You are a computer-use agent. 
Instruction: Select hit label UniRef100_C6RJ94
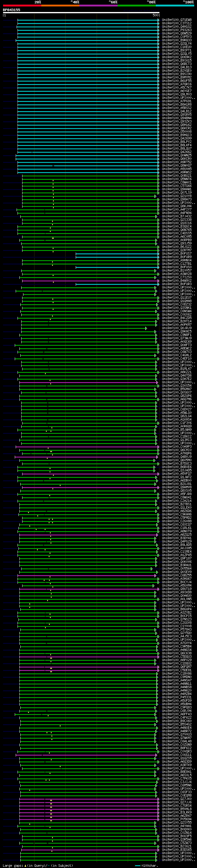coord(177,711)
